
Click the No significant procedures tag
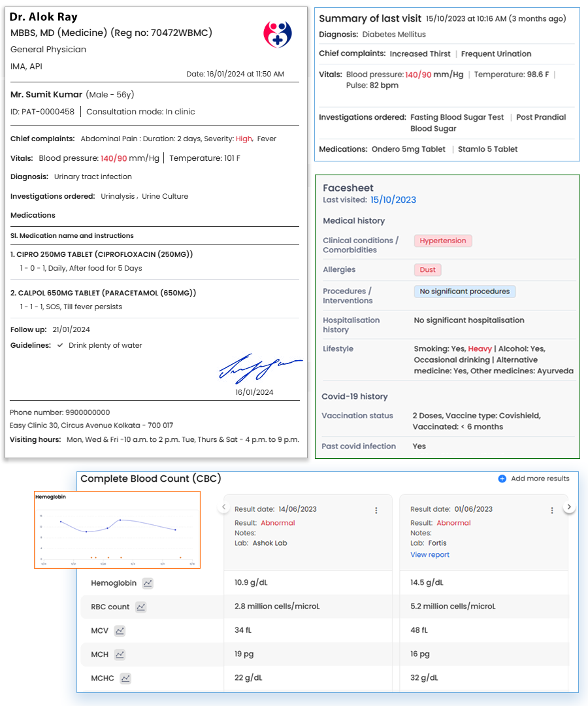(465, 291)
